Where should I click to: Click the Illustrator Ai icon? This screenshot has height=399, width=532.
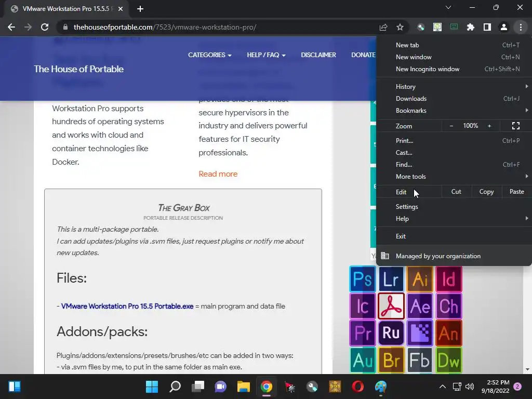(420, 279)
